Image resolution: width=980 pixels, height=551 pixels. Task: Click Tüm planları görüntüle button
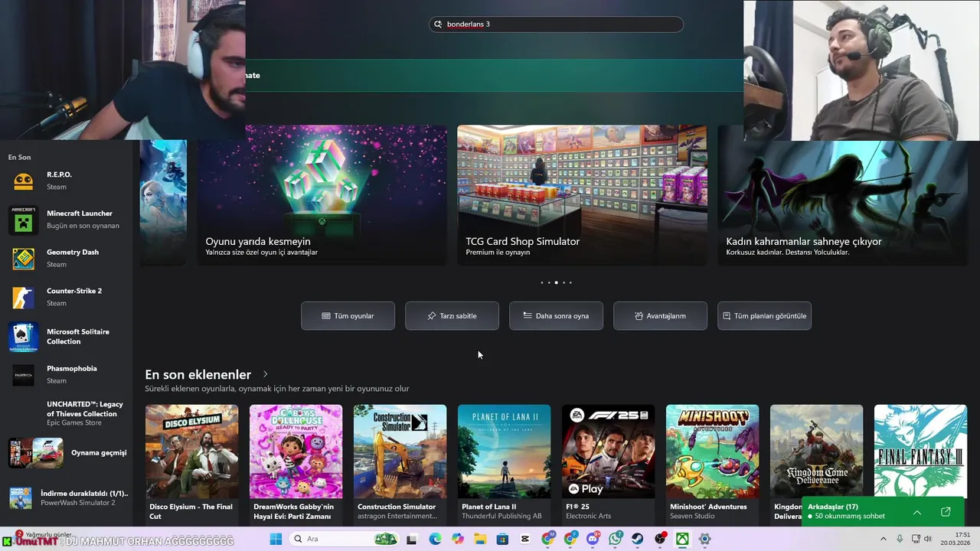[x=764, y=315]
